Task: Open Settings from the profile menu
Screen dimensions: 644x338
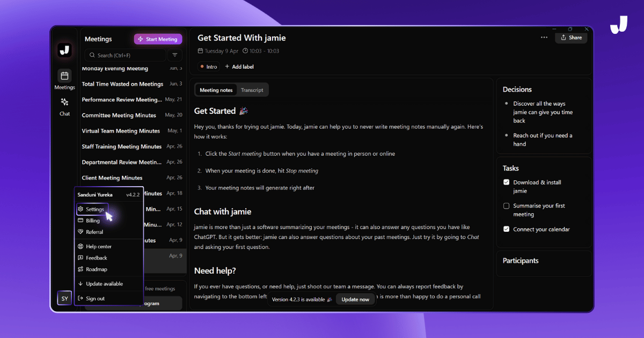Action: click(92, 209)
